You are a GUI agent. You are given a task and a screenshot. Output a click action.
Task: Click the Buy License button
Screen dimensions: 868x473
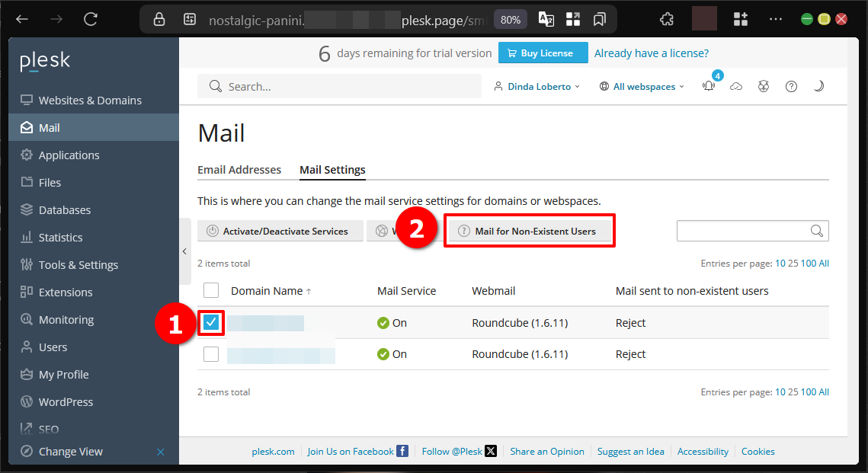click(x=543, y=53)
